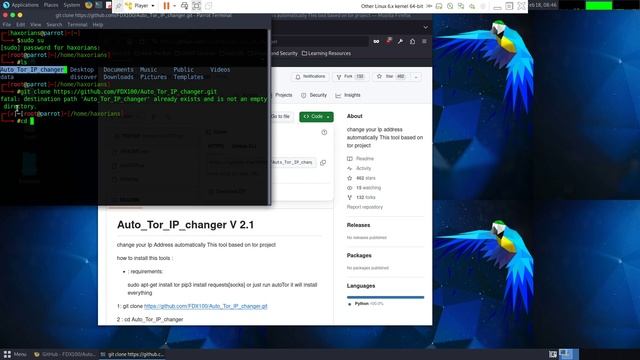Click the VMware sound card device icon
The width and height of the screenshot is (640, 360).
[x=472, y=6]
